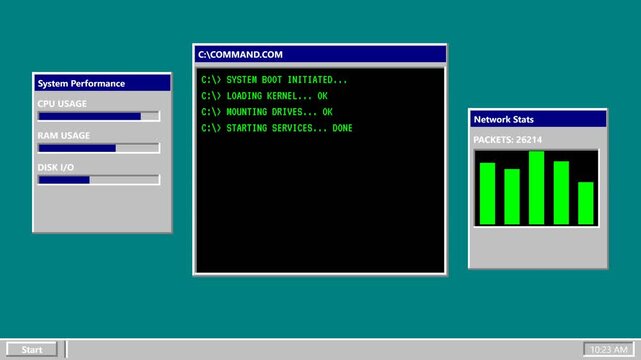Click the DISK I/O label
The width and height of the screenshot is (641, 360).
(x=56, y=167)
